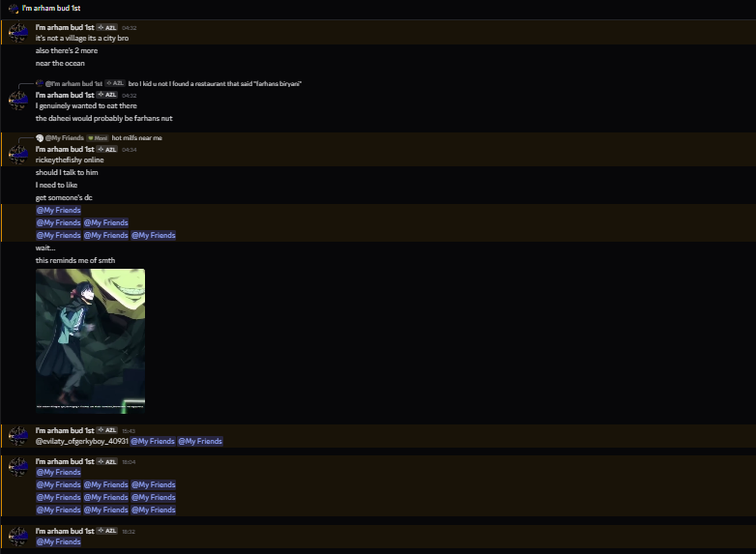Click the small My Friends avatar in reply preview
Viewport: 756px width, 554px height.
pyautogui.click(x=40, y=138)
